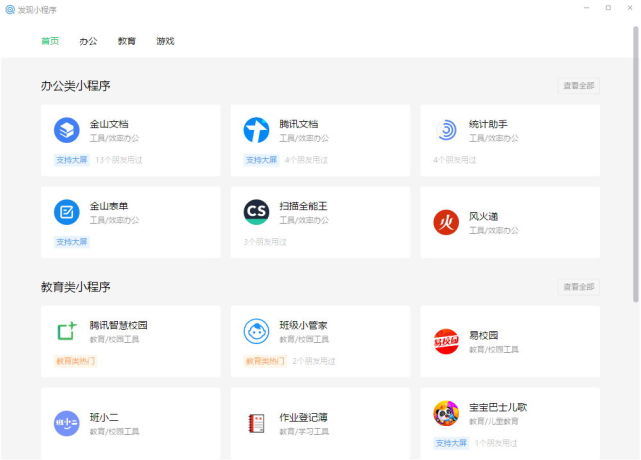Open the 易校园 red icon
Viewport: 641px width, 460px height.
click(x=446, y=341)
